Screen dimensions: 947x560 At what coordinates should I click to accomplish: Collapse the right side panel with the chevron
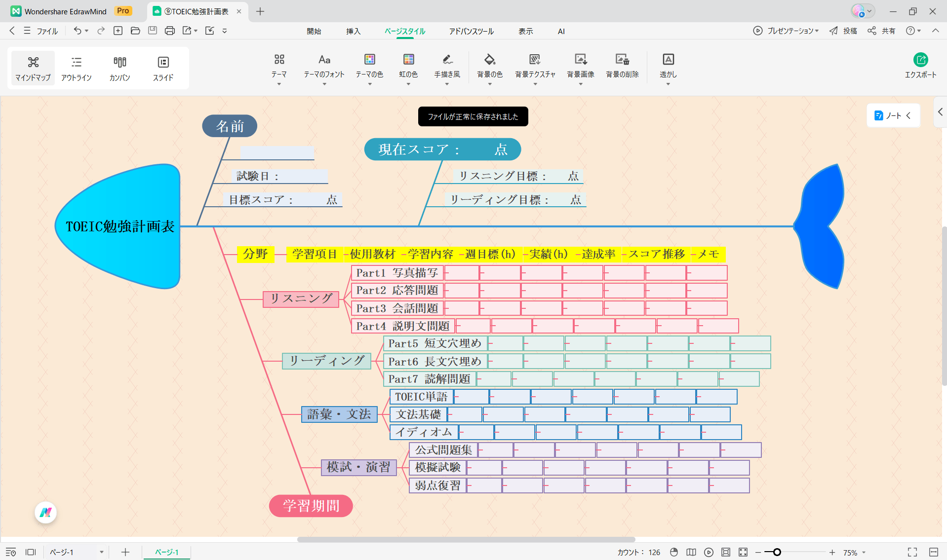click(941, 112)
